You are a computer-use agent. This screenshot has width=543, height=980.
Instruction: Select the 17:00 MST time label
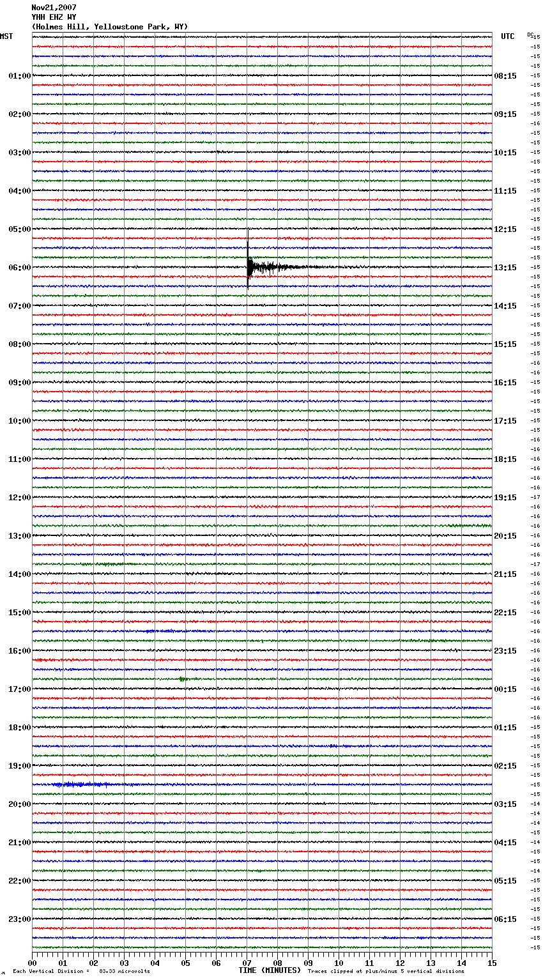(19, 689)
